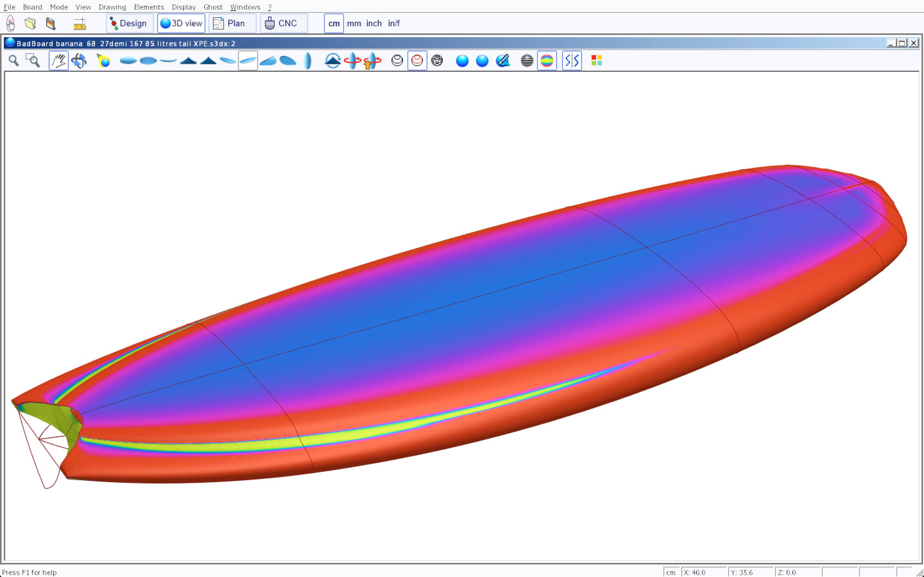Set units to mm
Screen dimensions: 924x577
coord(354,24)
